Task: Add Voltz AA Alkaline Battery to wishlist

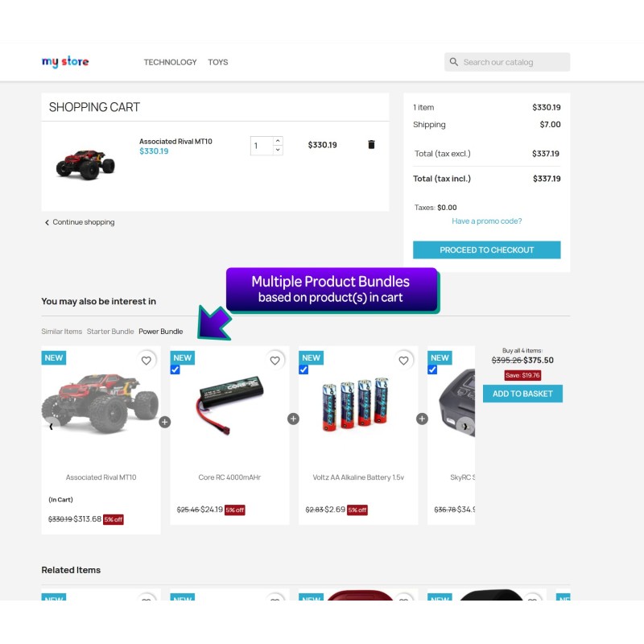Action: pos(404,361)
